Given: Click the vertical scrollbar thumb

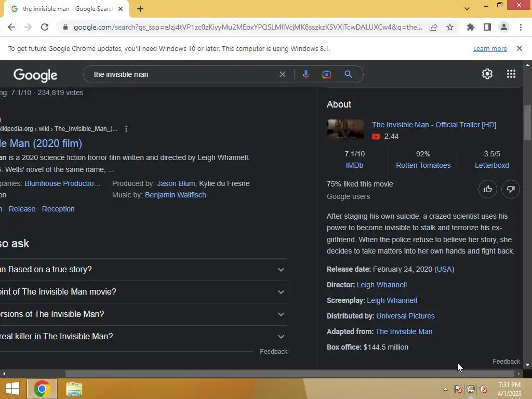Looking at the screenshot, I should point(527,123).
